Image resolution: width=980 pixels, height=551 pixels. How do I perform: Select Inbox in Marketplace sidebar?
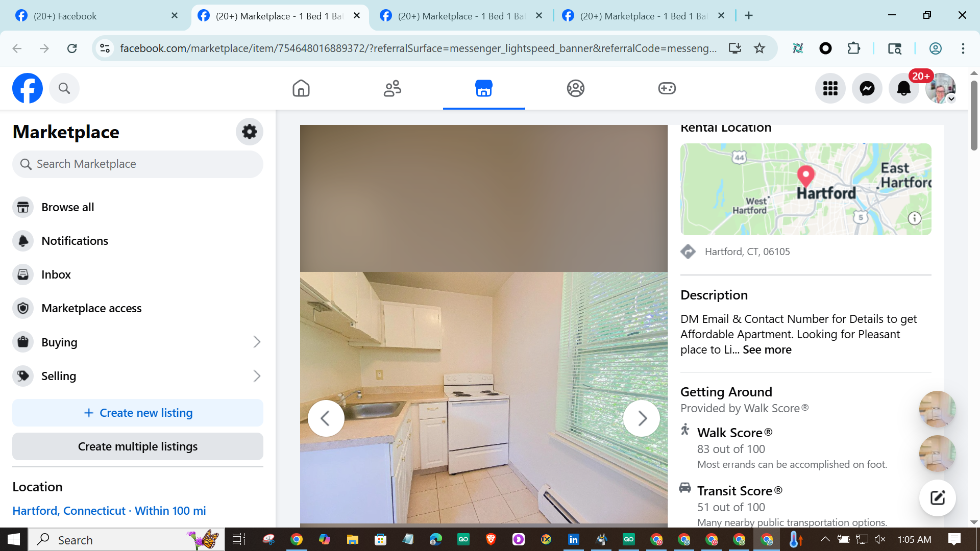click(56, 274)
